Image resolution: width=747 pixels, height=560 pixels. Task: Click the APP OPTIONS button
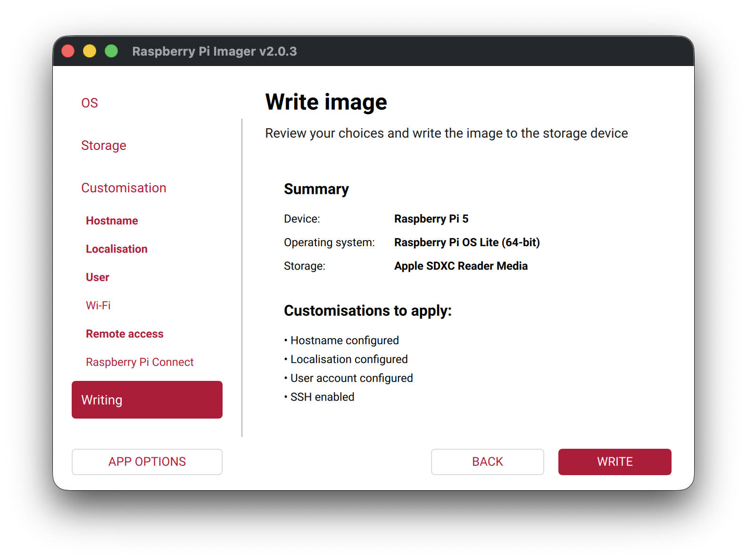point(147,462)
